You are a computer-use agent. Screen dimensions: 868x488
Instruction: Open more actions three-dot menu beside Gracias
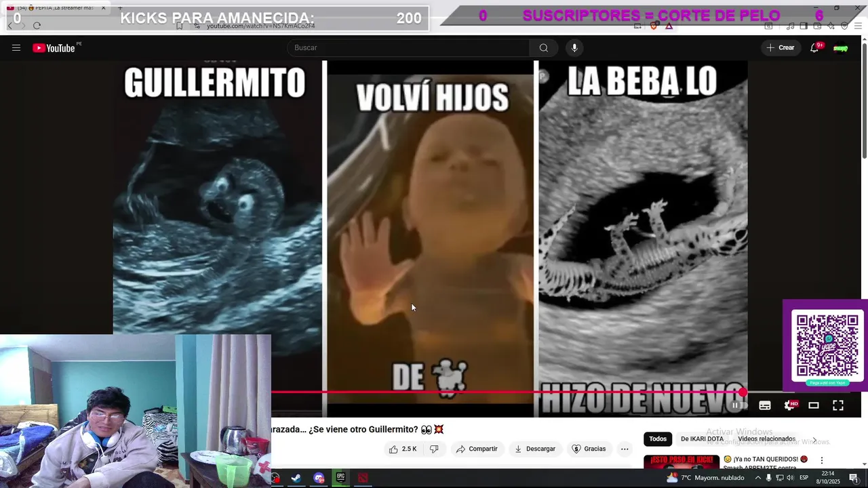(x=625, y=449)
